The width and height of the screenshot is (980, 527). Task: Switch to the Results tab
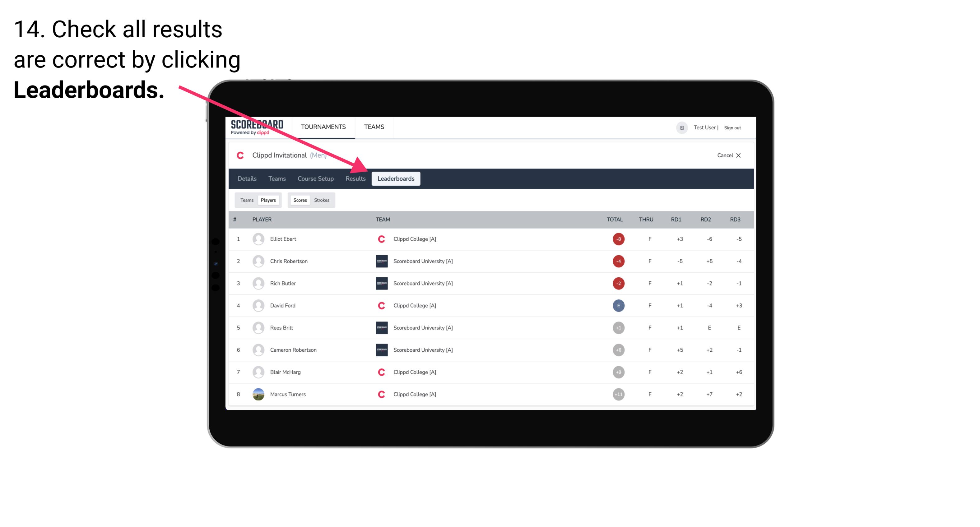coord(355,178)
